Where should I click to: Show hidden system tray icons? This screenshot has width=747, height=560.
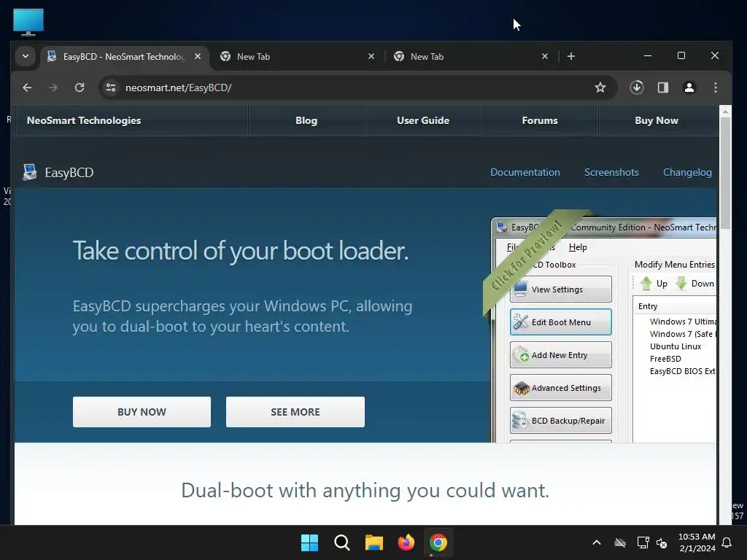tap(597, 542)
